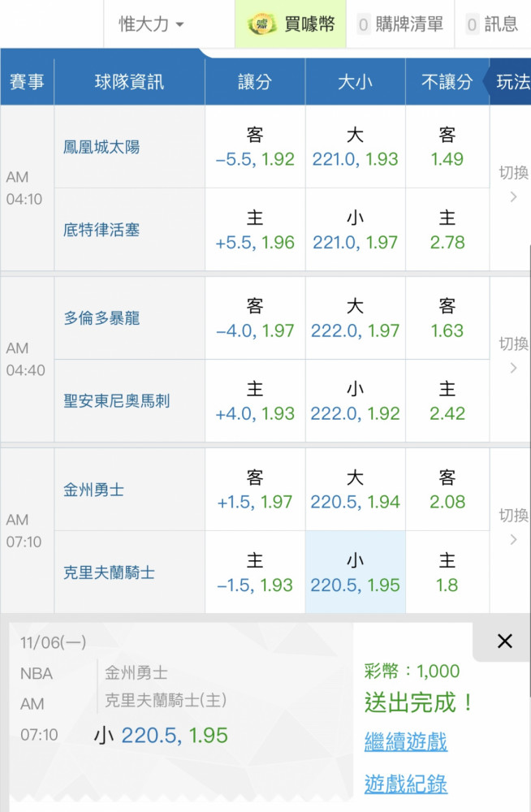Expand 切換 for the Suns vs Pistons game
The image size is (531, 812).
tap(512, 184)
